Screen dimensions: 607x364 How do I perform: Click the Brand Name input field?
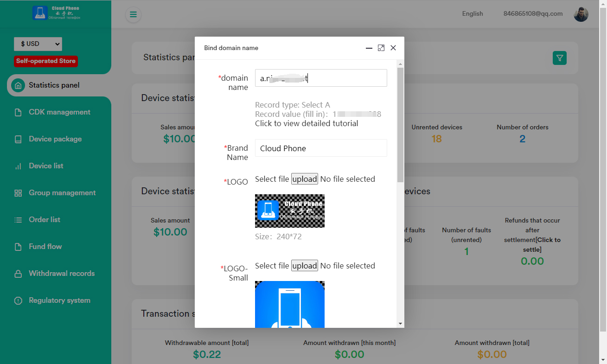pyautogui.click(x=321, y=148)
